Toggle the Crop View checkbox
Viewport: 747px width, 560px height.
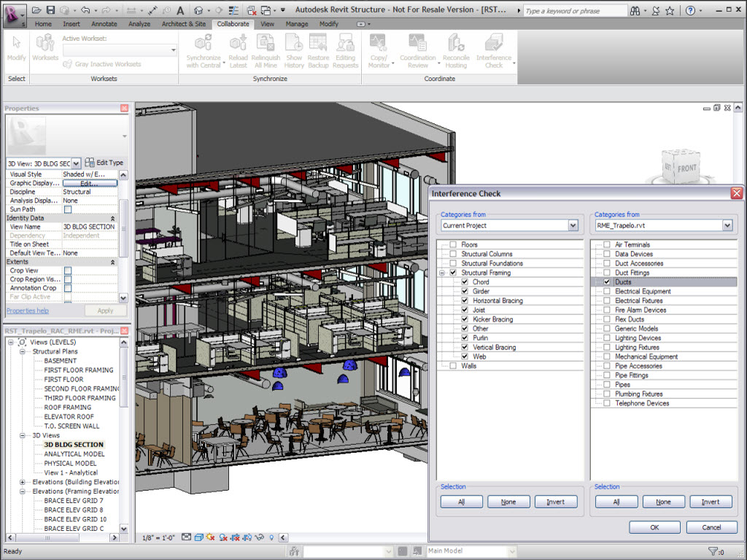[68, 271]
